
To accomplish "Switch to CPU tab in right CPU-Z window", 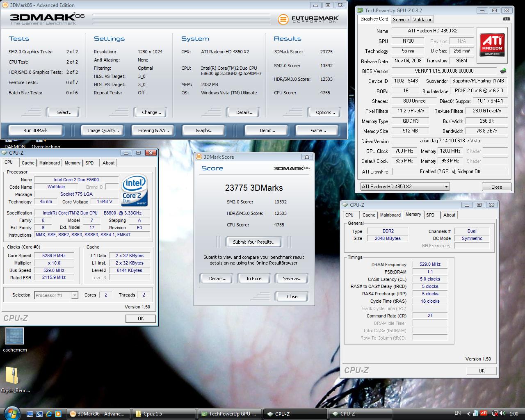I will (349, 215).
